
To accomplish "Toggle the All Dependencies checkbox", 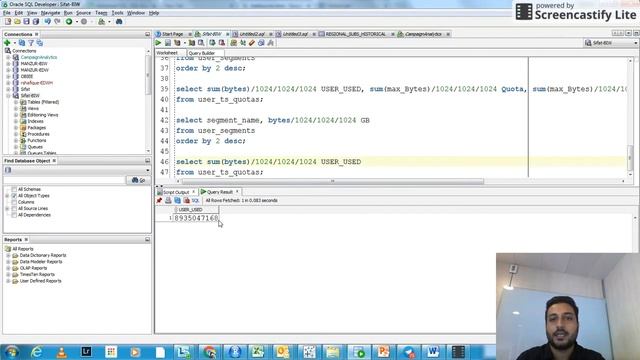I will pos(14,215).
